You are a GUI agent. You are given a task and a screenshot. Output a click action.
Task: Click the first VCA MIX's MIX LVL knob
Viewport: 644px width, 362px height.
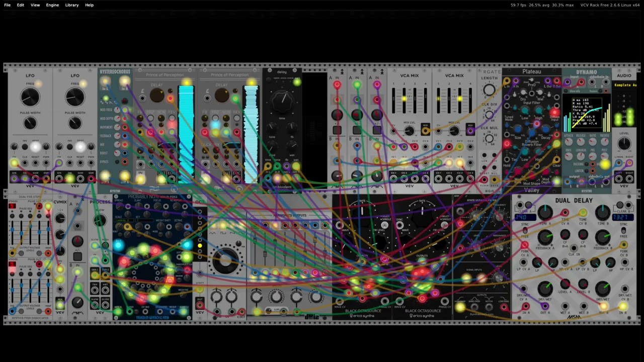(409, 131)
